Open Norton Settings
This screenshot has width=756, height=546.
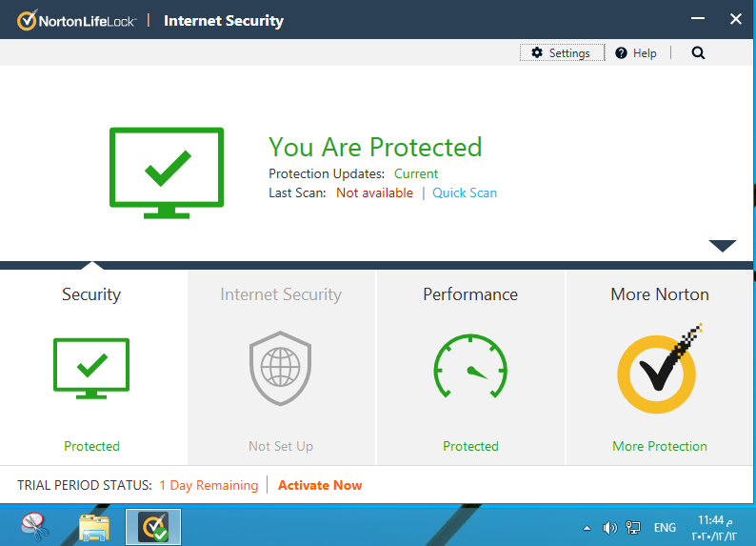tap(562, 52)
